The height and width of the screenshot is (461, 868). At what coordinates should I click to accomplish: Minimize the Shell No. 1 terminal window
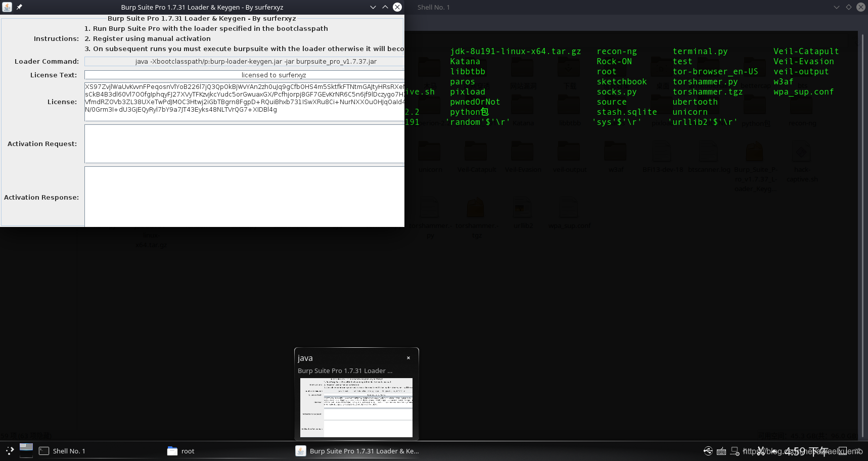[x=837, y=7]
